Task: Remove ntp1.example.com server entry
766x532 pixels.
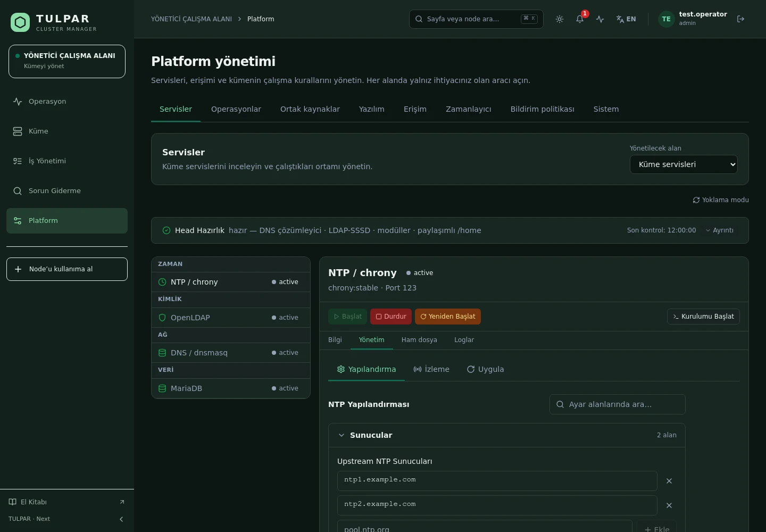Action: coord(669,481)
